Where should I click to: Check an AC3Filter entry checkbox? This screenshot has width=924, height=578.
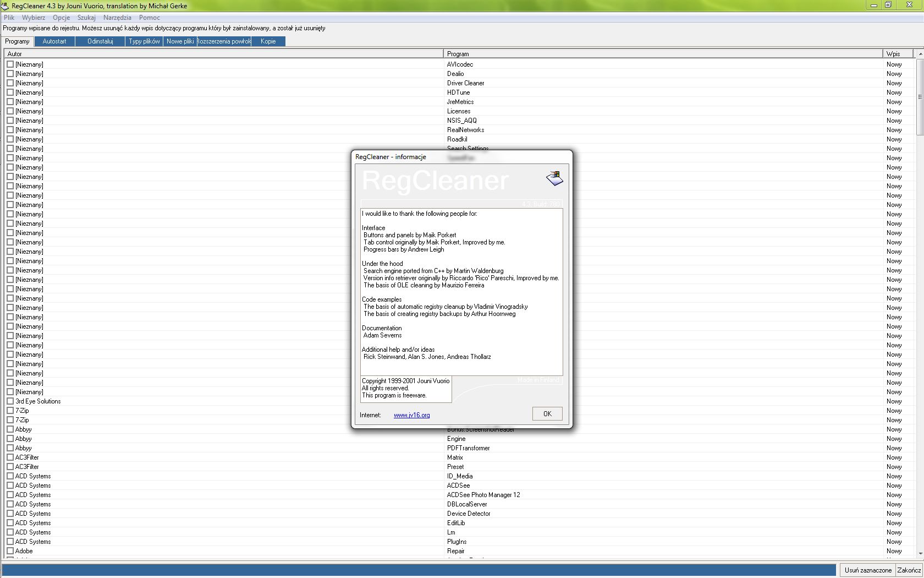10,457
